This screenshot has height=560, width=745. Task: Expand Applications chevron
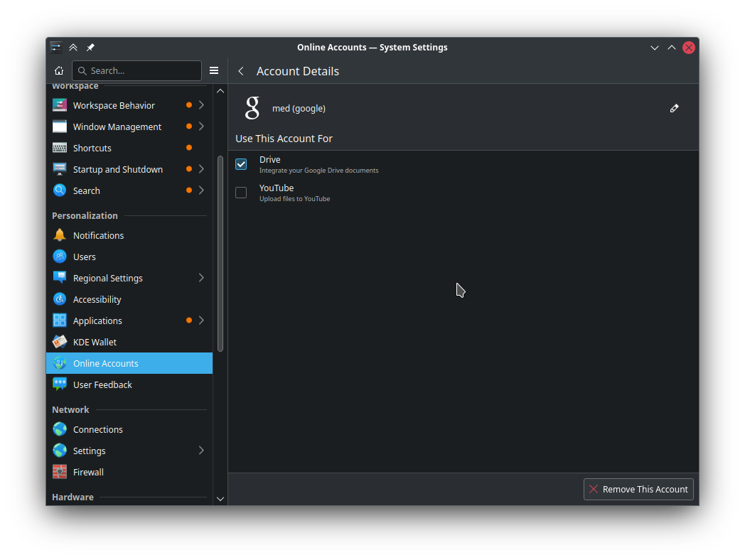click(201, 321)
